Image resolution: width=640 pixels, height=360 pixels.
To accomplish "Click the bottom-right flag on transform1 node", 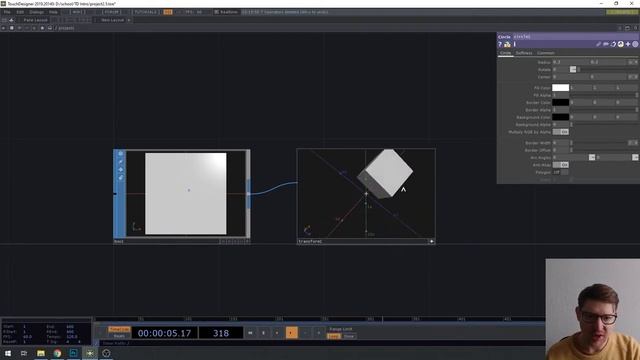I will tap(431, 241).
